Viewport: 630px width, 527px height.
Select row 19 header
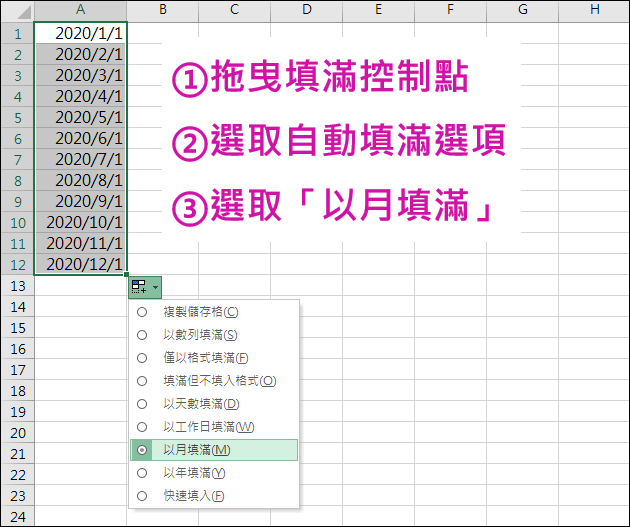[18, 412]
